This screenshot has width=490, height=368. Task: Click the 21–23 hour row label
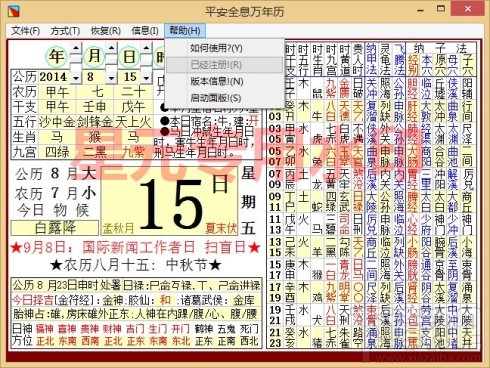[275, 337]
